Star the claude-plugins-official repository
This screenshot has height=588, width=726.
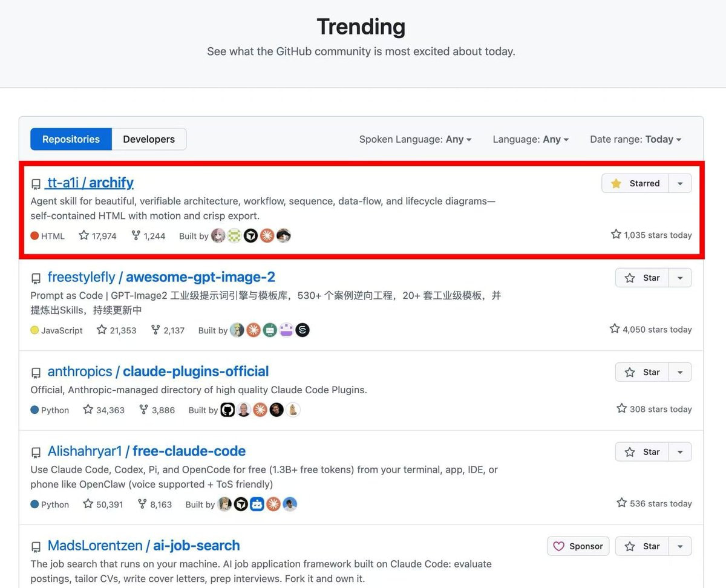pyautogui.click(x=642, y=372)
